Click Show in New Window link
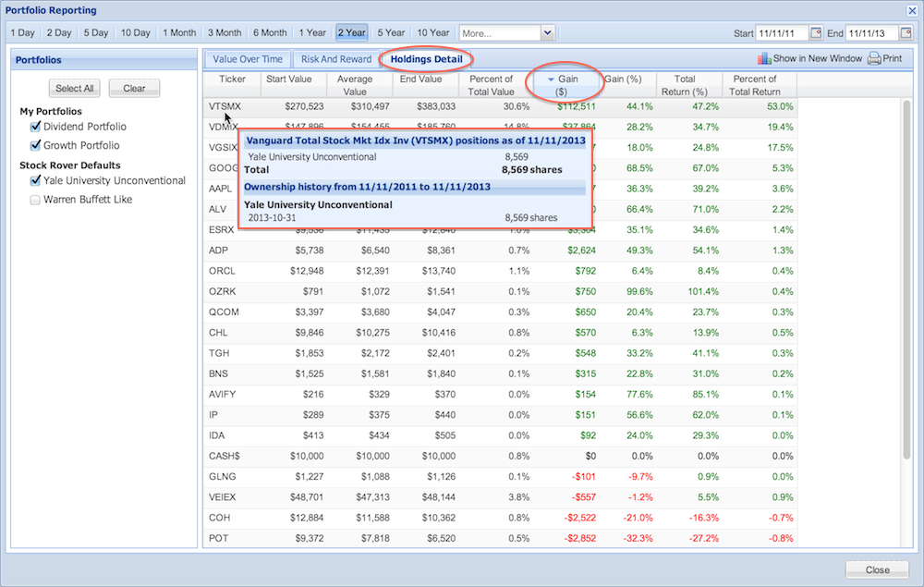This screenshot has width=924, height=587. coord(818,58)
